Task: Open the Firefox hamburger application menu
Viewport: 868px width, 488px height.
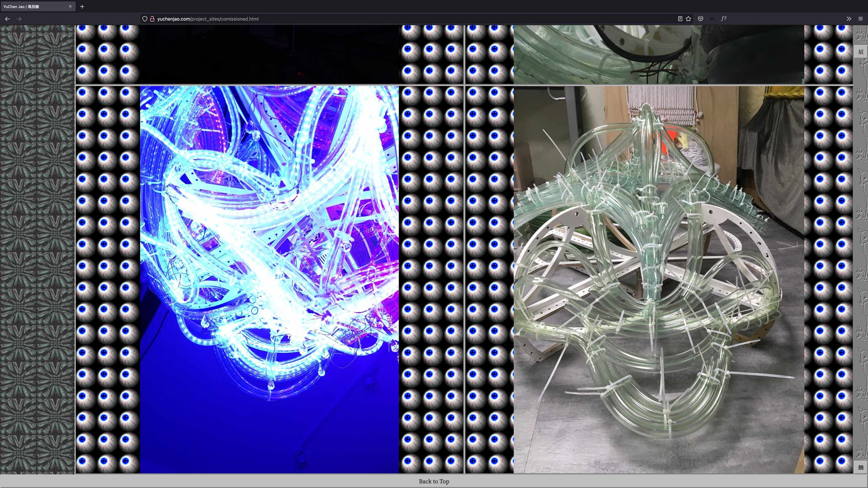Action: [x=860, y=19]
